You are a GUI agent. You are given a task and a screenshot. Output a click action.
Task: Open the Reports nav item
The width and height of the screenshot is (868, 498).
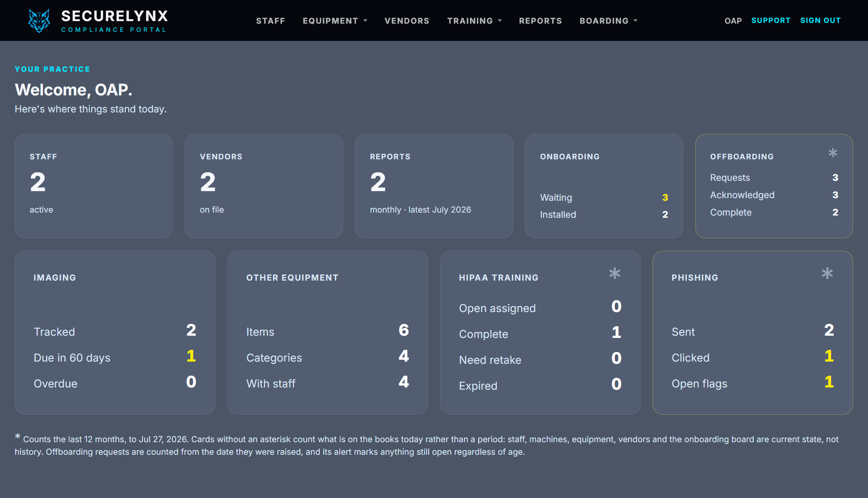click(540, 21)
